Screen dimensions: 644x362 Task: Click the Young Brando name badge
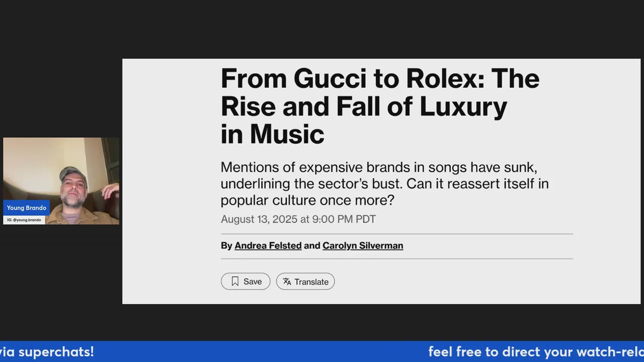point(27,208)
